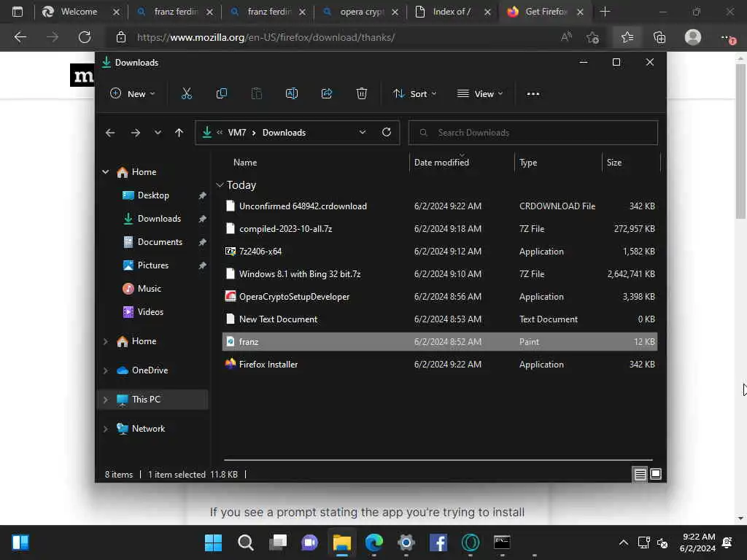747x560 pixels.
Task: Select the Firefox Installer file
Action: 440,365
